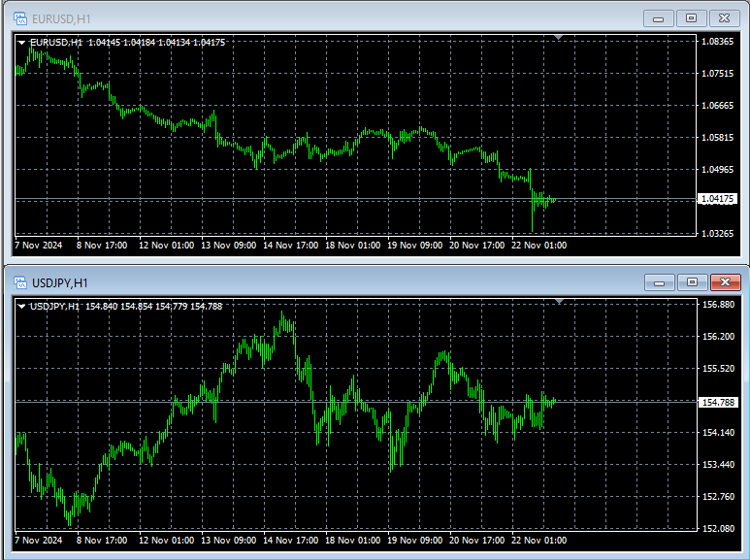Click 13 Nov 09:00 on EURUSD time axis
This screenshot has width=750, height=560.
click(x=229, y=246)
